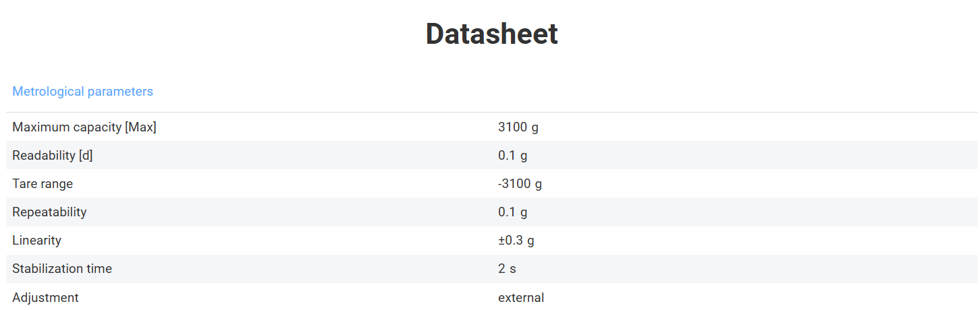The width and height of the screenshot is (980, 310).
Task: Click the [Max] symbol in the capacity label
Action: [140, 127]
